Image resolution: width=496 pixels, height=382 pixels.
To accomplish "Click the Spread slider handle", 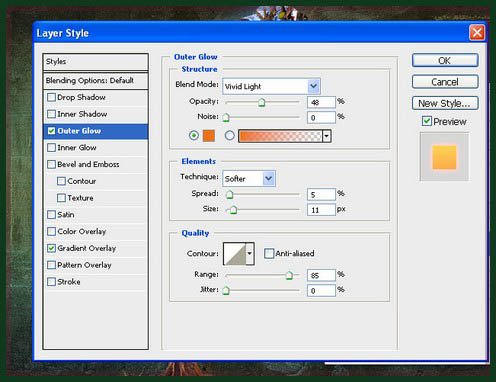I will [229, 194].
